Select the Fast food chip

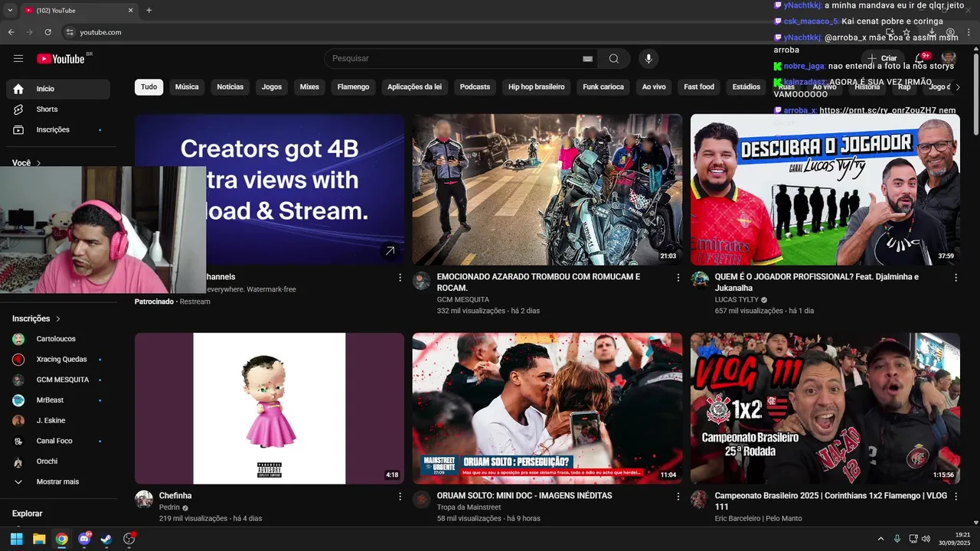pos(699,87)
